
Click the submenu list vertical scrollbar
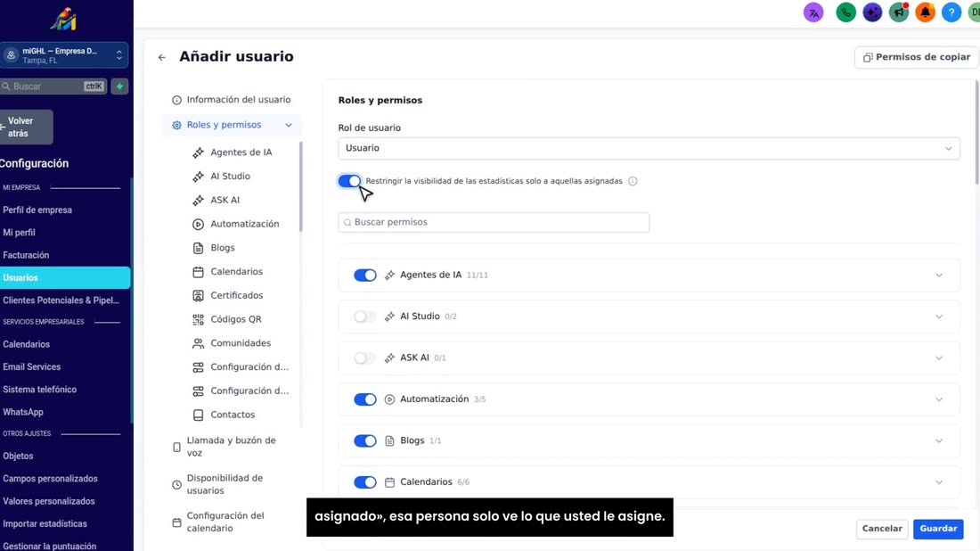click(x=300, y=187)
